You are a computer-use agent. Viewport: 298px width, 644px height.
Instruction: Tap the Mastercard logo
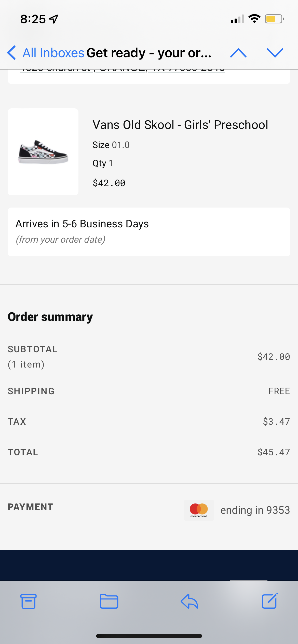click(x=199, y=510)
